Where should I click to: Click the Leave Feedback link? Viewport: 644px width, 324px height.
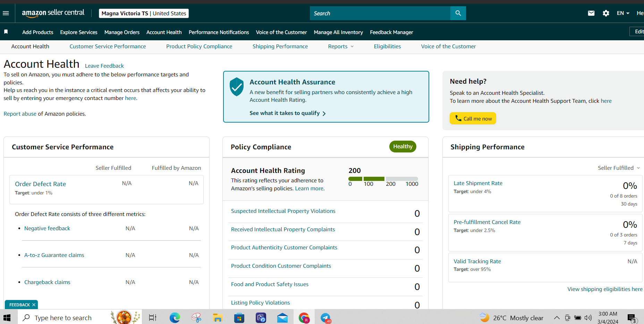(x=104, y=66)
